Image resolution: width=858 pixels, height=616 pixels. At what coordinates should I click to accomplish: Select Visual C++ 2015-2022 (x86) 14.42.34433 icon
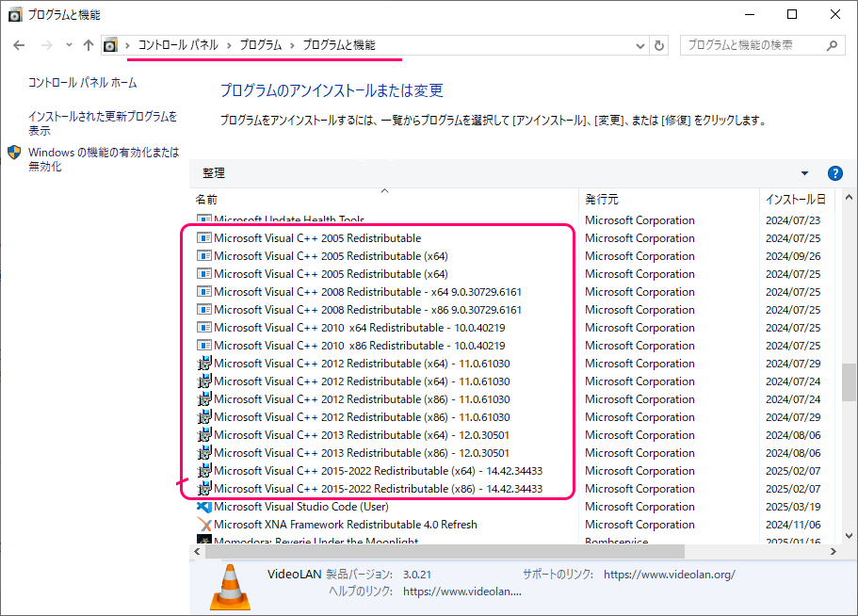[x=204, y=489]
